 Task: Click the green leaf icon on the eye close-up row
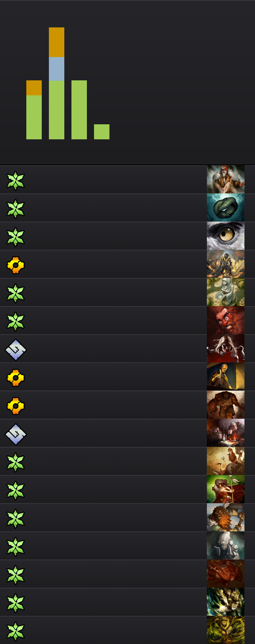15,237
